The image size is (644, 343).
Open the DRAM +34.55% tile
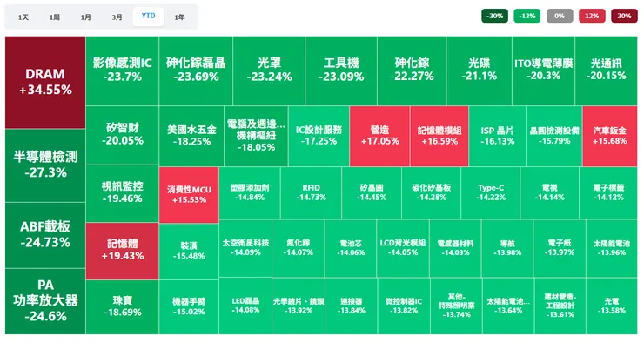(x=45, y=82)
